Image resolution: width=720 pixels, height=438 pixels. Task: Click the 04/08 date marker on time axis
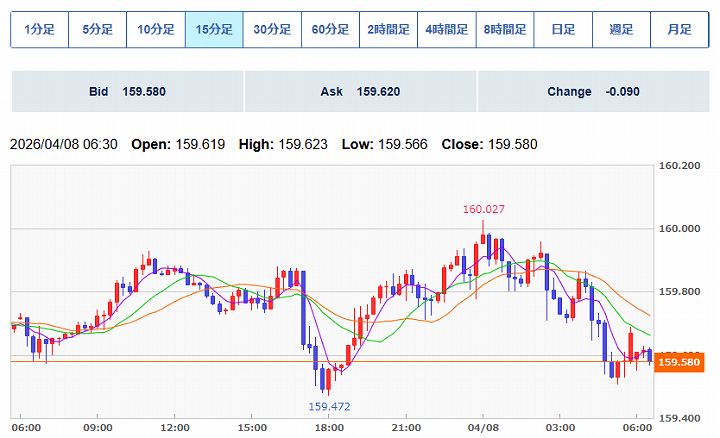[483, 426]
